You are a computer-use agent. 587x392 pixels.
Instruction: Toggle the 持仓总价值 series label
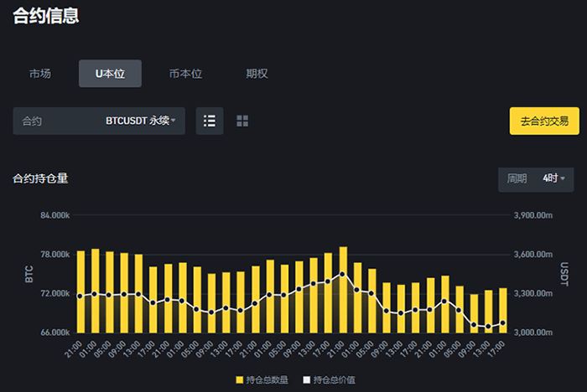[335, 380]
